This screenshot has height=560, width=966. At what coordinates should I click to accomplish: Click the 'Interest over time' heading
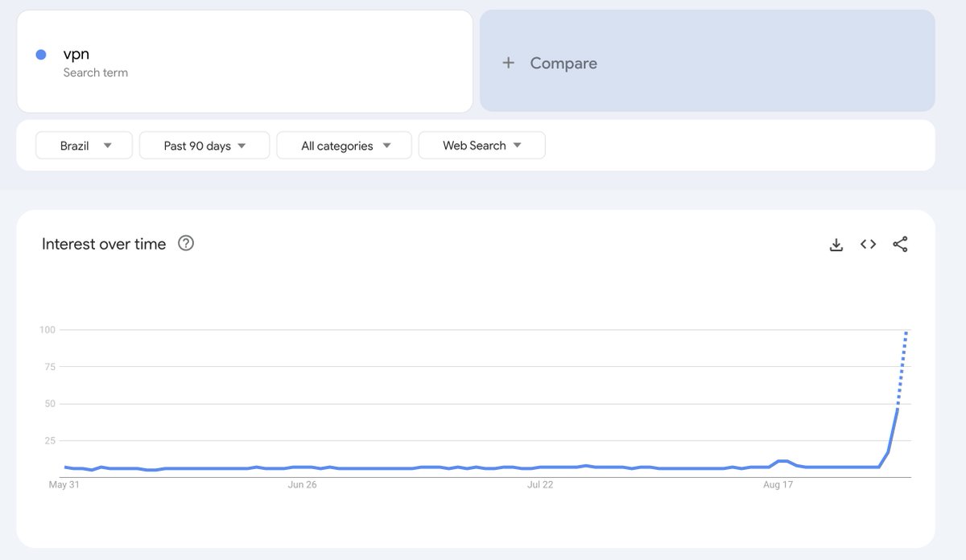[104, 244]
